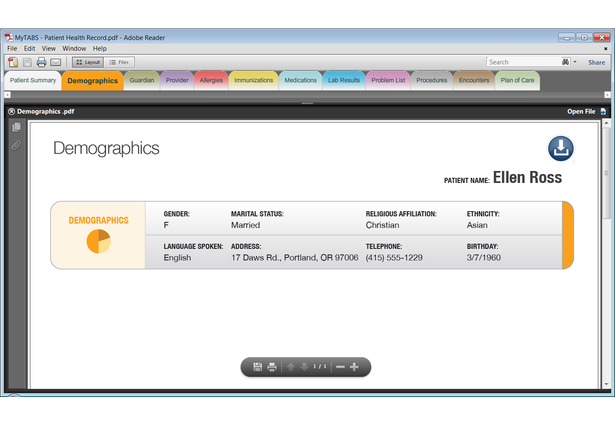Image resolution: width=615 pixels, height=424 pixels.
Task: Click the Demographics pie chart icon
Action: coord(98,241)
